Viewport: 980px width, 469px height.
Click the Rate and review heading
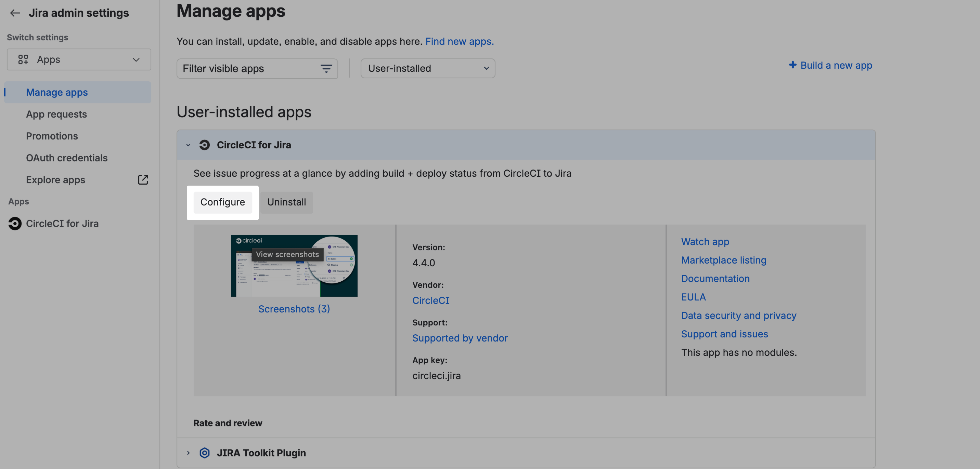228,423
